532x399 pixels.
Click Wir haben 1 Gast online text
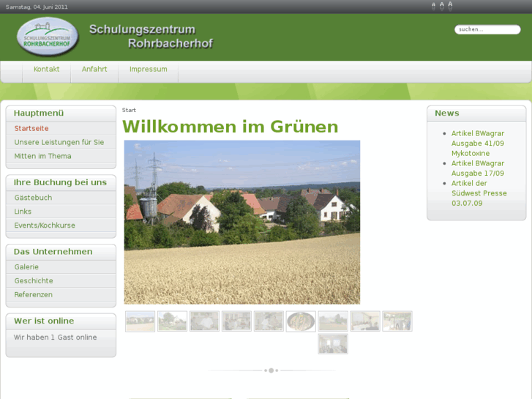56,338
